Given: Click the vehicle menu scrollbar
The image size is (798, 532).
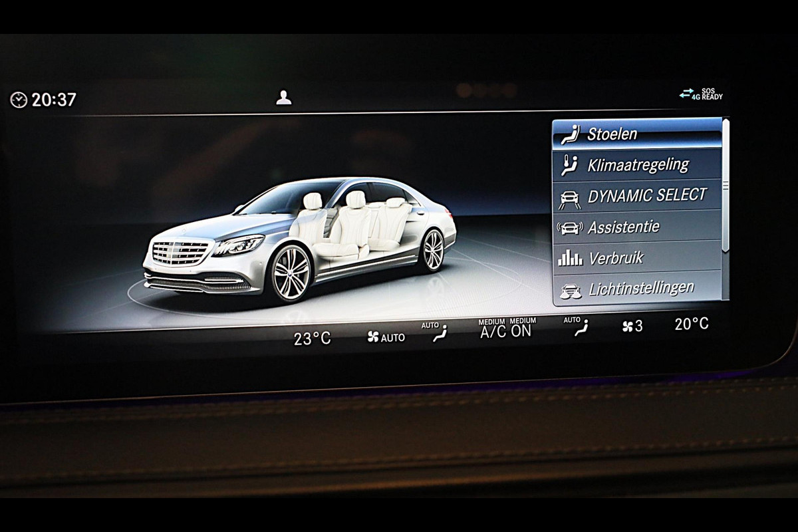Looking at the screenshot, I should pyautogui.click(x=726, y=186).
